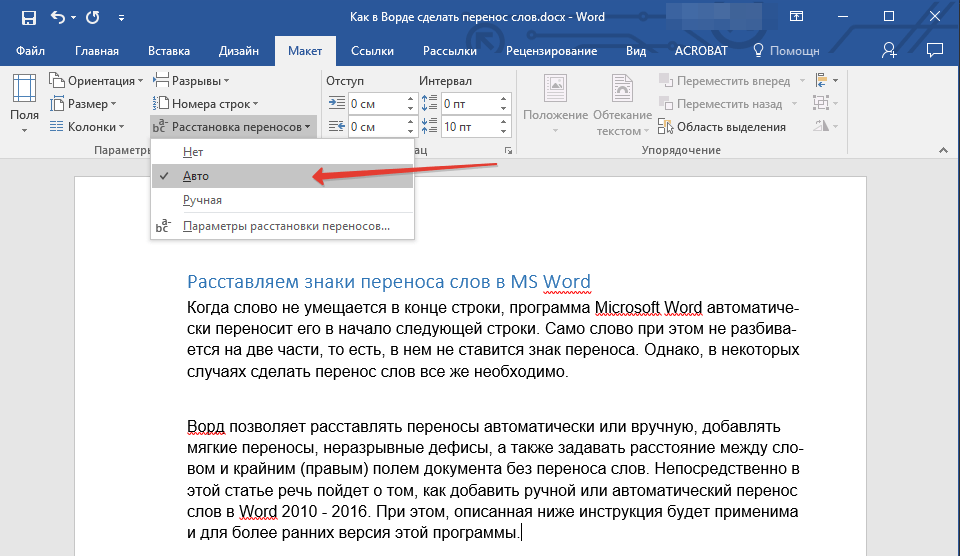Click the share person icon

point(889,50)
